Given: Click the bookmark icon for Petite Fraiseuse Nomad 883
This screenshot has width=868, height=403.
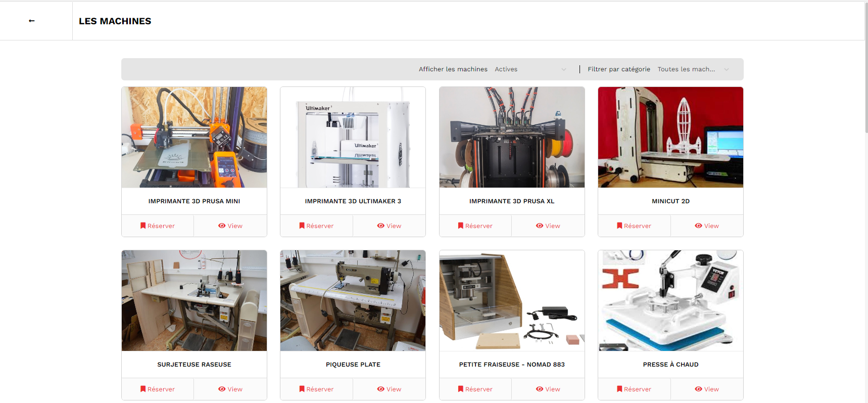Looking at the screenshot, I should 461,389.
